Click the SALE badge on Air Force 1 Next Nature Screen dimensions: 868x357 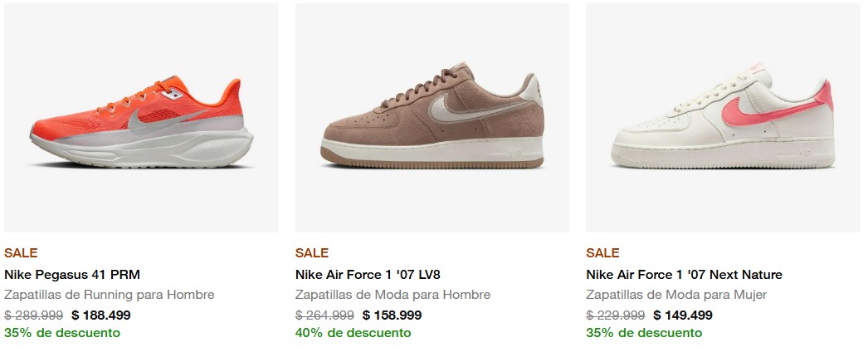602,253
